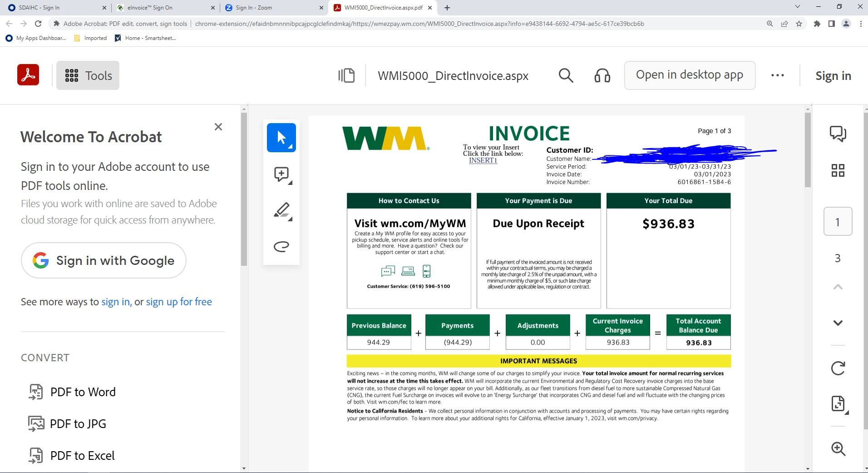Open the browser extensions puzzle icon
The width and height of the screenshot is (868, 473).
[x=817, y=24]
